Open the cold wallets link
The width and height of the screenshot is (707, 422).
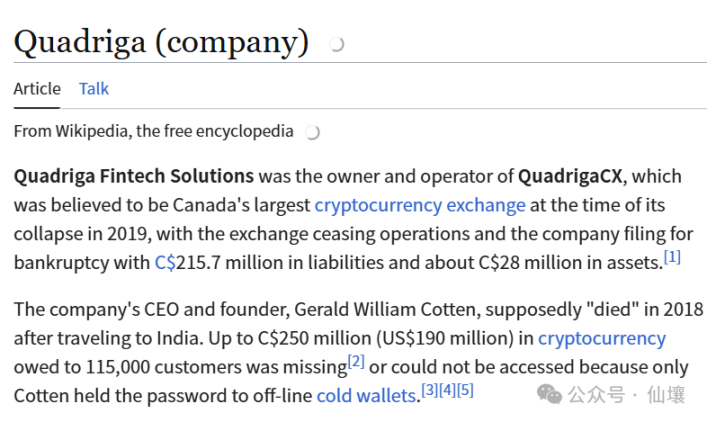coord(366,396)
